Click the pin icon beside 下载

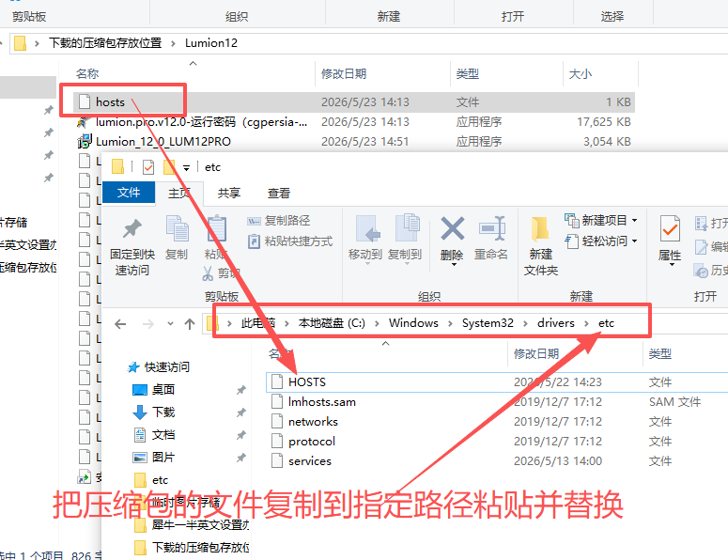click(x=240, y=412)
